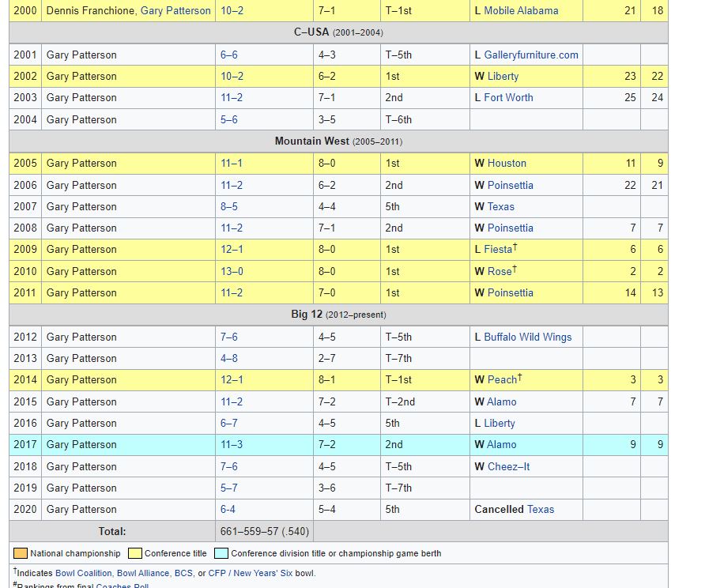Open the Buffalo Wild Wings bowl link
The image size is (724, 588).
(528, 337)
